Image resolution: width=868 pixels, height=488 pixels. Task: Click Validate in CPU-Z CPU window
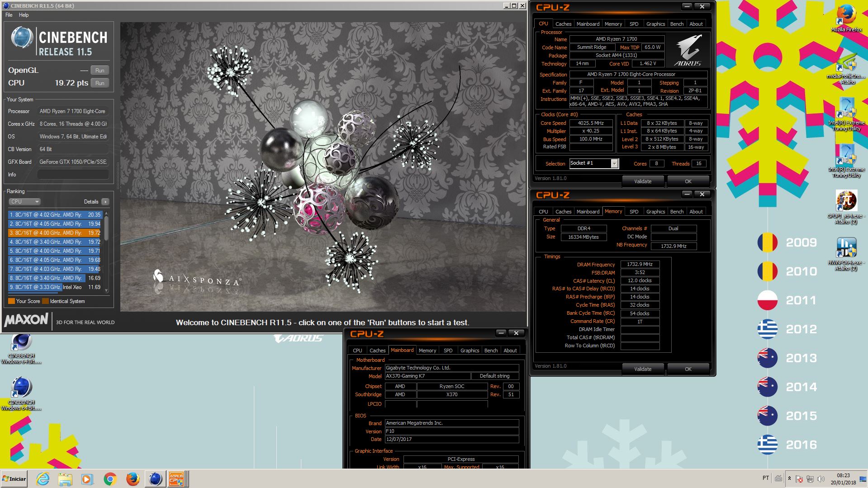[x=643, y=181]
